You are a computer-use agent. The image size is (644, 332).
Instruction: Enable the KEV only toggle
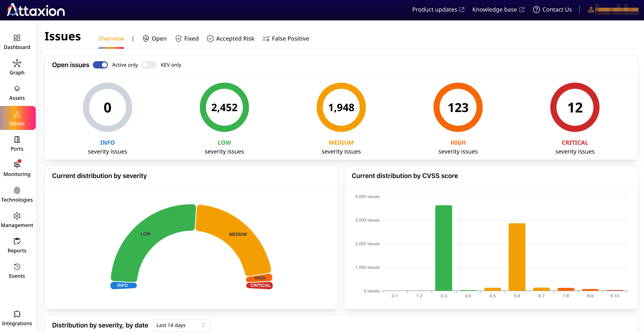click(149, 65)
